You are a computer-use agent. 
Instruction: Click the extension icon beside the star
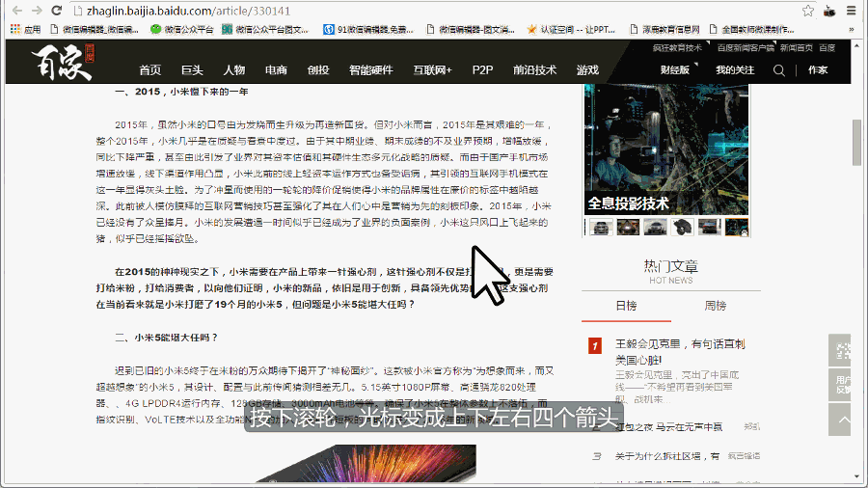coord(829,11)
